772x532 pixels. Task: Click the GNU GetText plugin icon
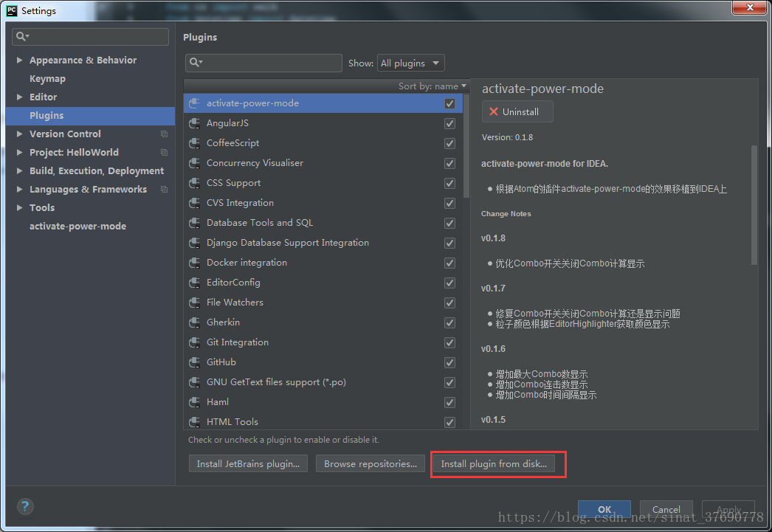click(194, 382)
